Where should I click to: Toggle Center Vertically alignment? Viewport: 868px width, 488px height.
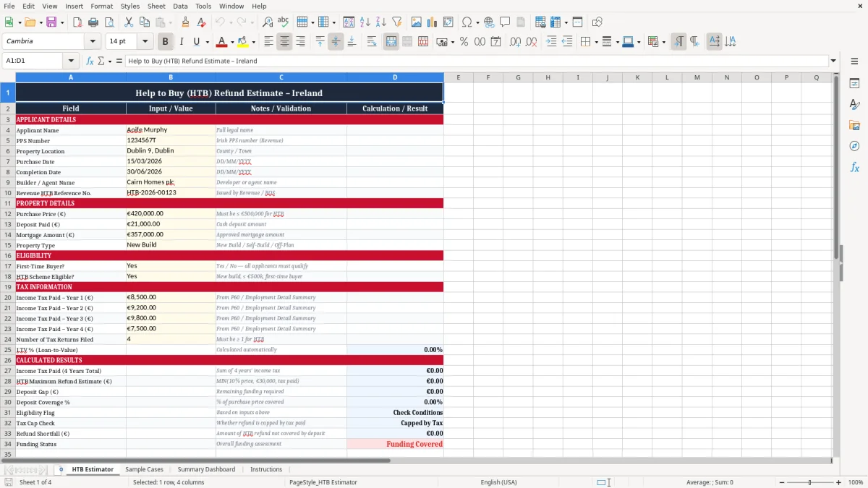click(x=336, y=42)
